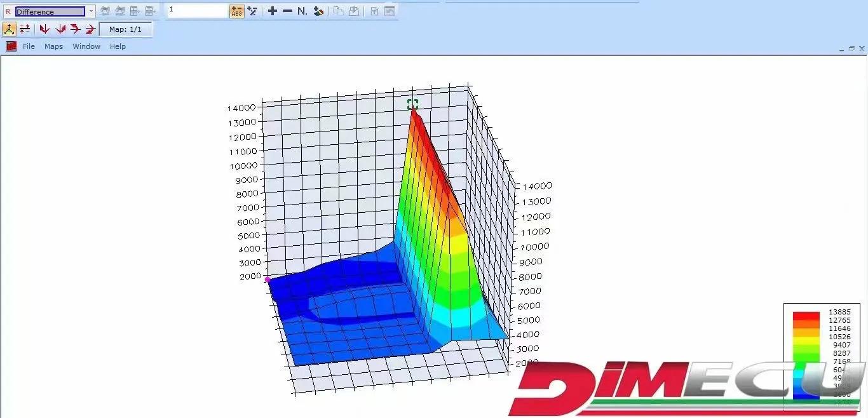Image resolution: width=868 pixels, height=418 pixels.
Task: Click the N. set value icon
Action: pos(302,11)
